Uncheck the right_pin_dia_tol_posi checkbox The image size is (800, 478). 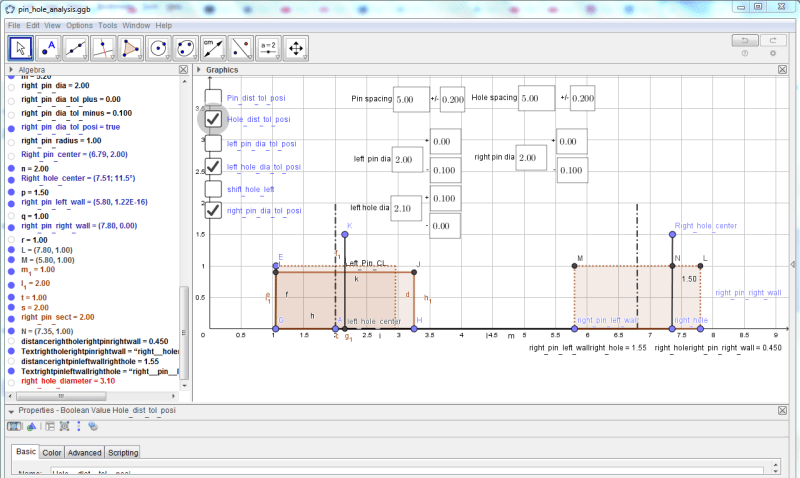click(x=213, y=210)
